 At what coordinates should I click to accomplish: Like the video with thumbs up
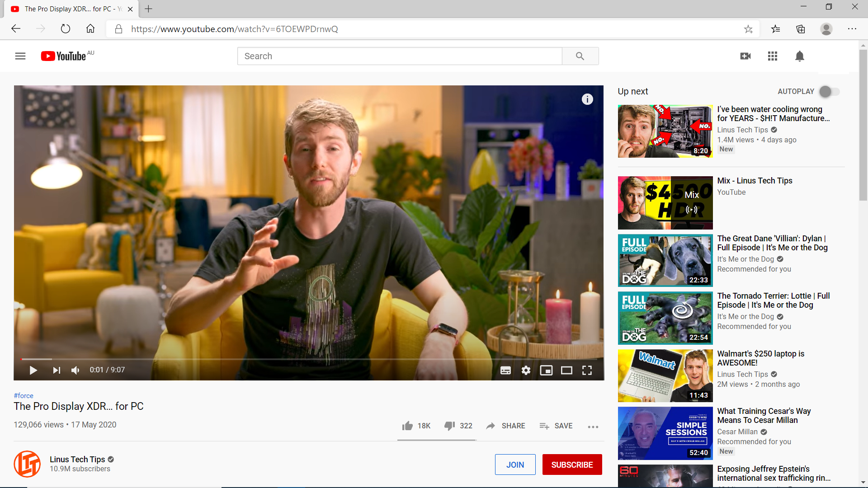407,426
